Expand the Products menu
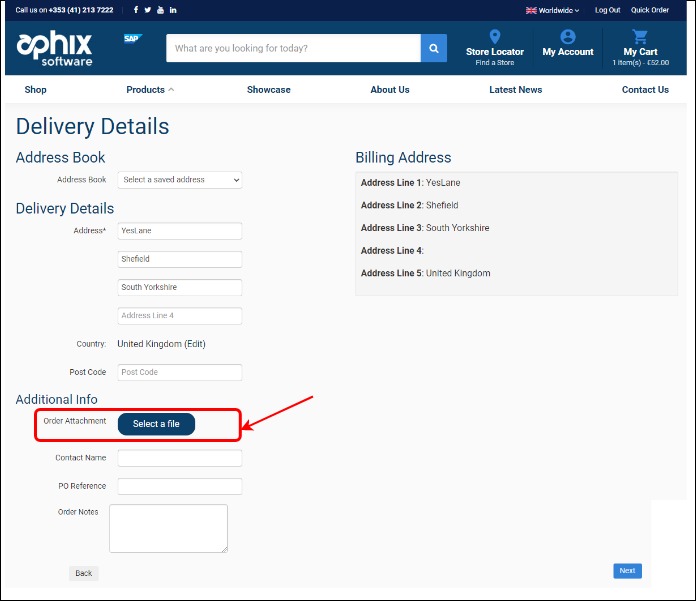This screenshot has width=696, height=601. click(x=149, y=90)
